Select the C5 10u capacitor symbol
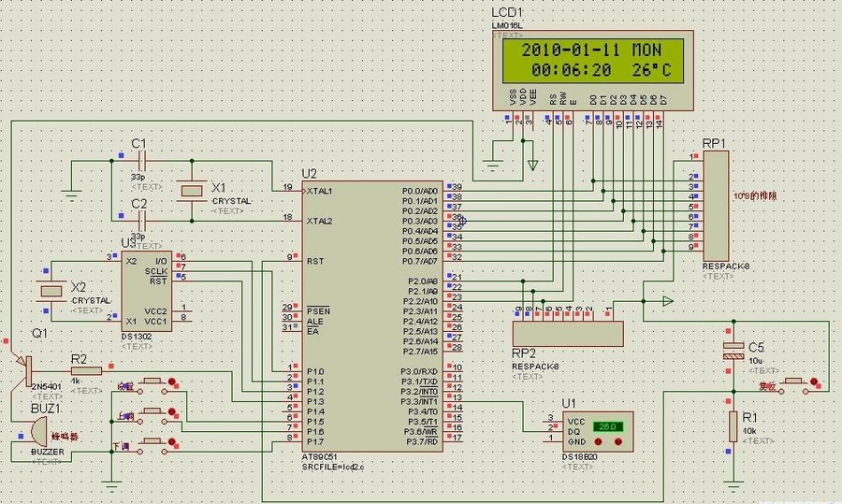This screenshot has height=504, width=842. pyautogui.click(x=733, y=352)
